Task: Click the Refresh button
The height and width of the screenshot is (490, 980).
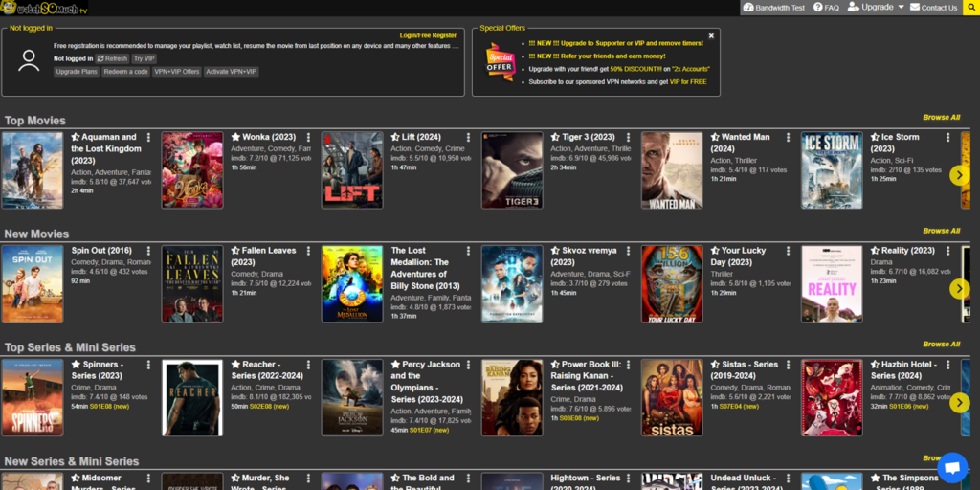Action: (112, 58)
